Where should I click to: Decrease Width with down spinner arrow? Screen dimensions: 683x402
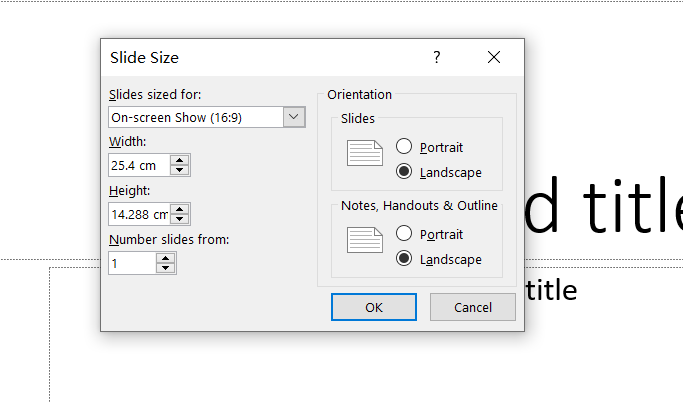[x=179, y=170]
